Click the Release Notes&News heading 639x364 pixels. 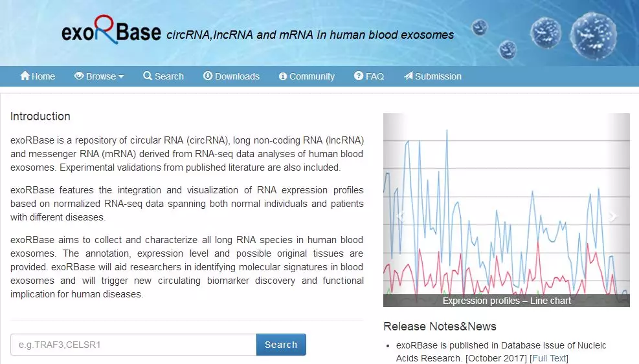(440, 326)
